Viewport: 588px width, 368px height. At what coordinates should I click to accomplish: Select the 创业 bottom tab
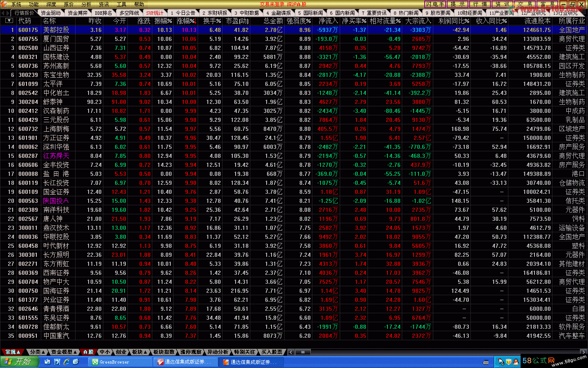pos(121,352)
